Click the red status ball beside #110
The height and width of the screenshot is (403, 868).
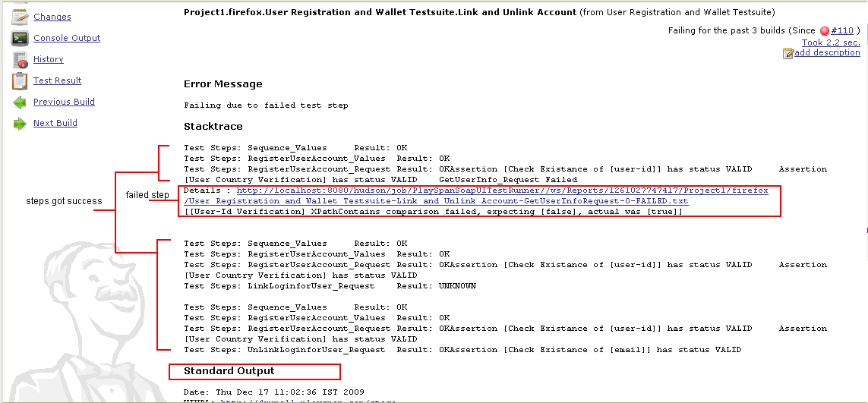click(x=825, y=31)
